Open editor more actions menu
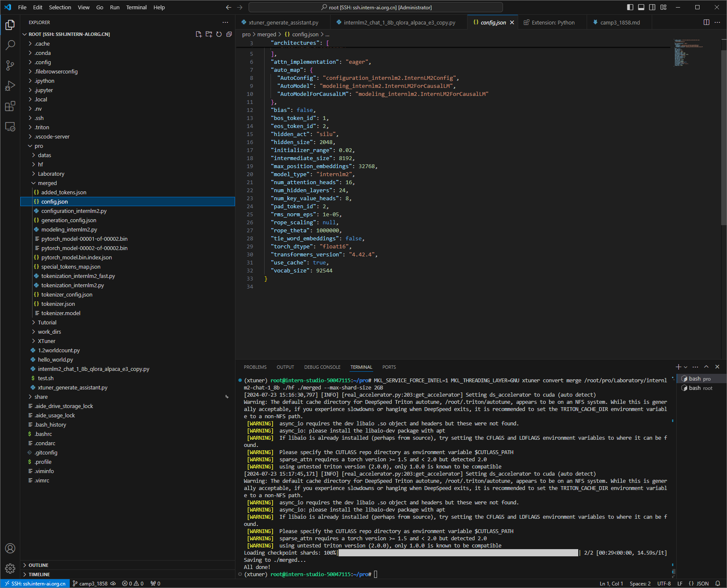This screenshot has height=588, width=727. click(717, 22)
